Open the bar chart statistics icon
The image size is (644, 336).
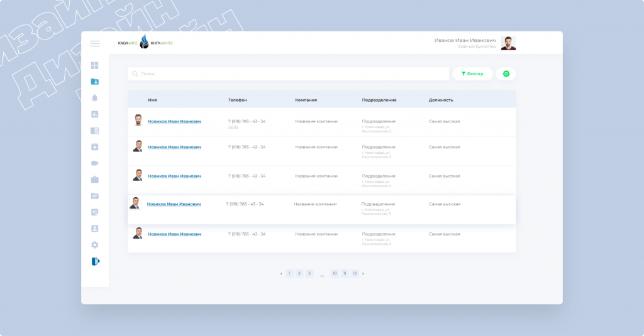pyautogui.click(x=95, y=114)
